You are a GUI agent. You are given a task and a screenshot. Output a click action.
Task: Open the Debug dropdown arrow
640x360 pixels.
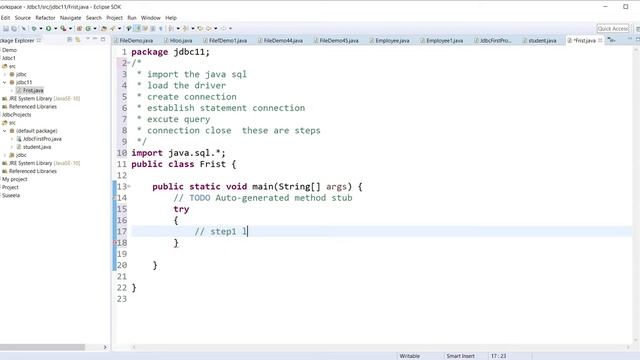pos(41,29)
